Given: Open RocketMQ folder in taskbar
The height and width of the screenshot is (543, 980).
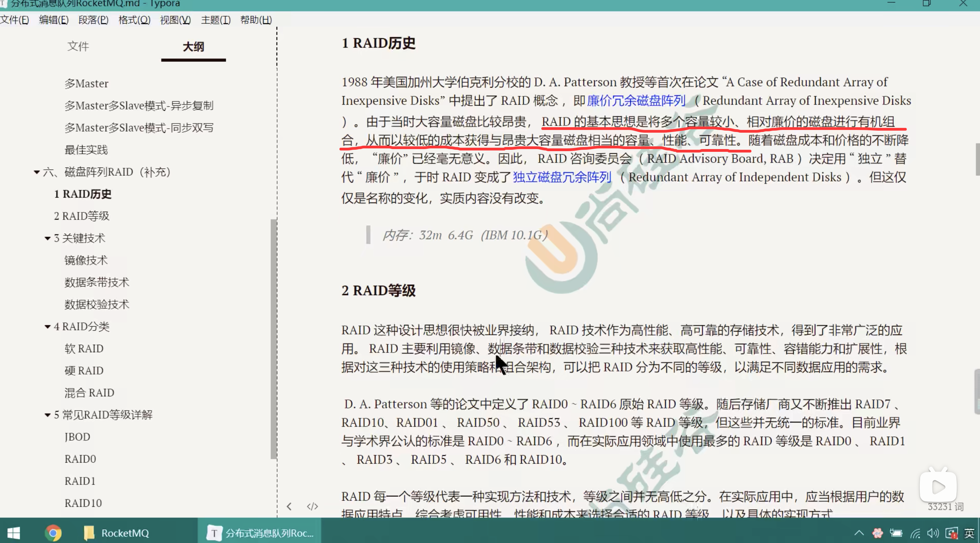Looking at the screenshot, I should 116,533.
